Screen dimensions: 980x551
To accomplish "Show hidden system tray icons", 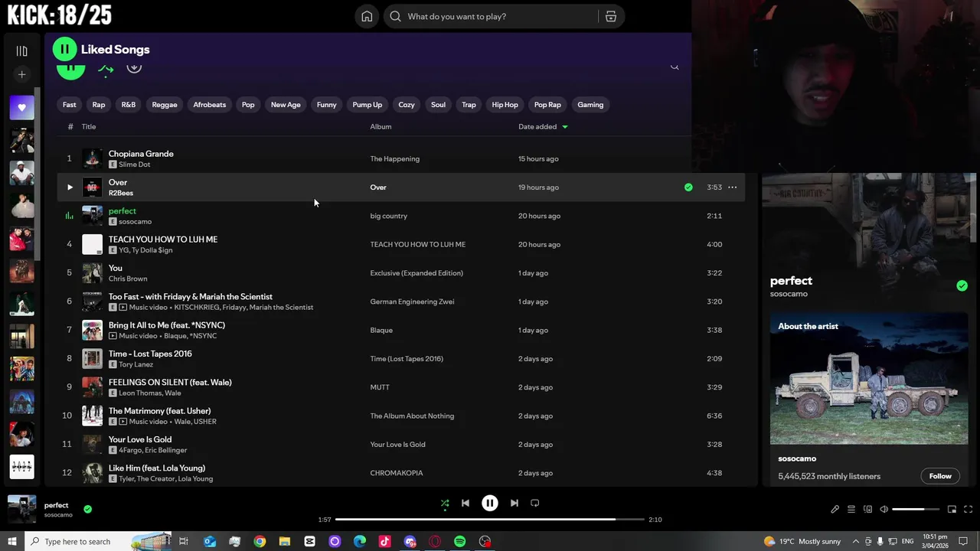I will point(856,541).
